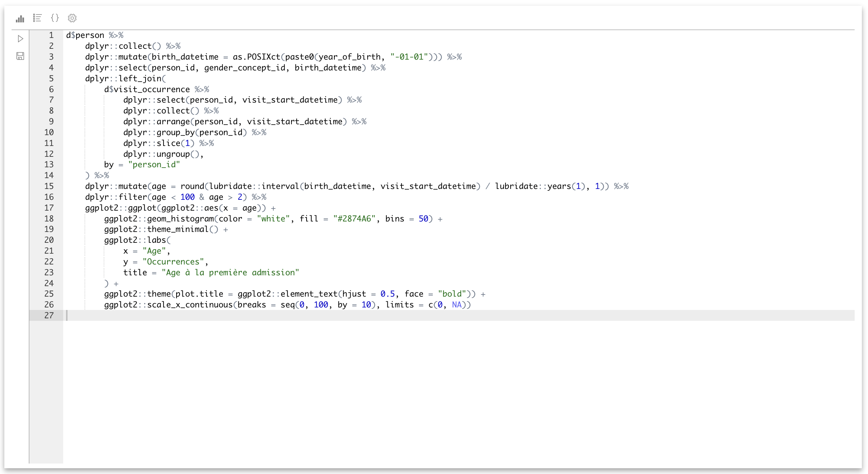Click 'lubridate::interval' on line 15
868x474 pixels.
pos(254,186)
